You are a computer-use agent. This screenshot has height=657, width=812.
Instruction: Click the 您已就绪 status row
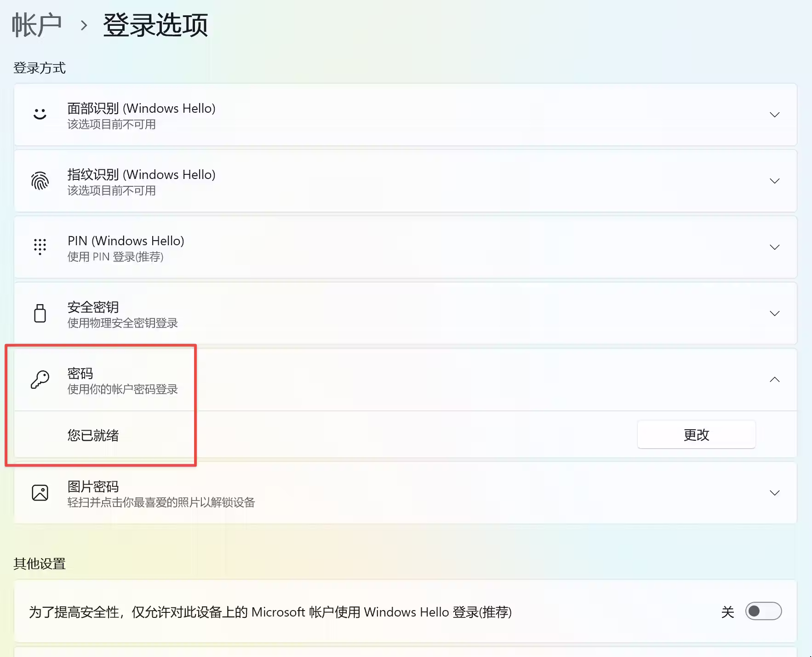pyautogui.click(x=93, y=435)
